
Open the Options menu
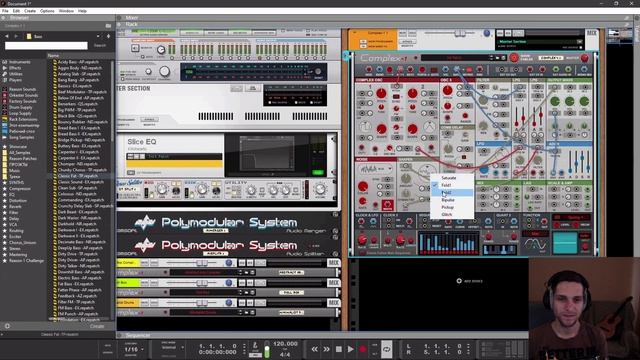[x=47, y=11]
